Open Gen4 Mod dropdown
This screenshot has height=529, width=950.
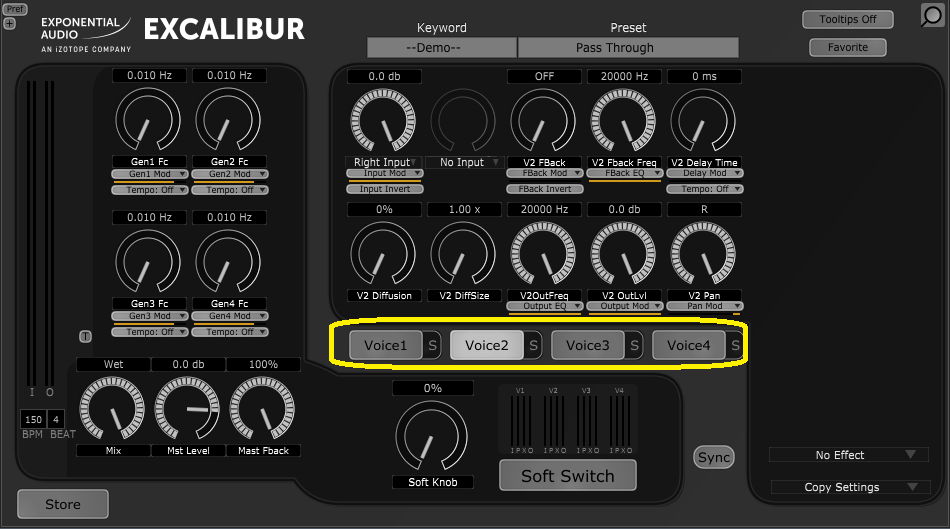coord(230,316)
